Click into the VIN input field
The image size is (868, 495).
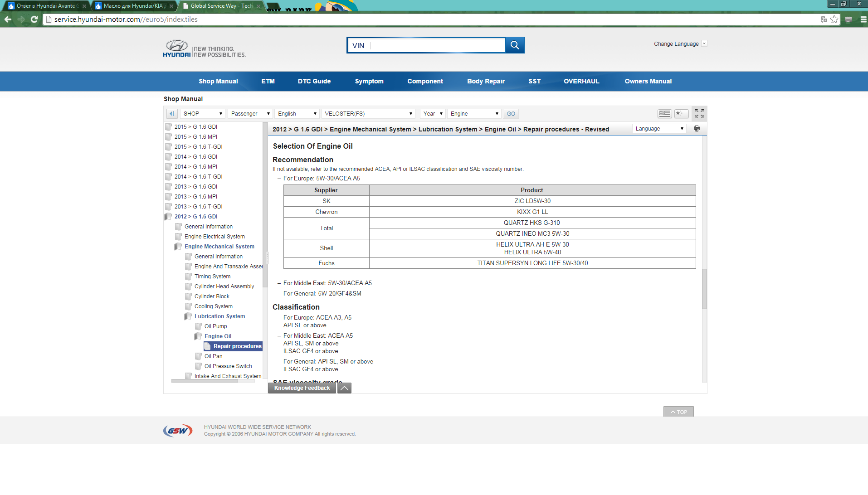pyautogui.click(x=437, y=45)
